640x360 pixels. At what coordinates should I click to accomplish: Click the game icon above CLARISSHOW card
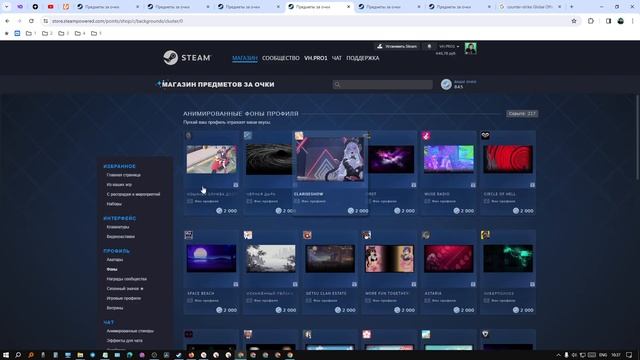(299, 136)
